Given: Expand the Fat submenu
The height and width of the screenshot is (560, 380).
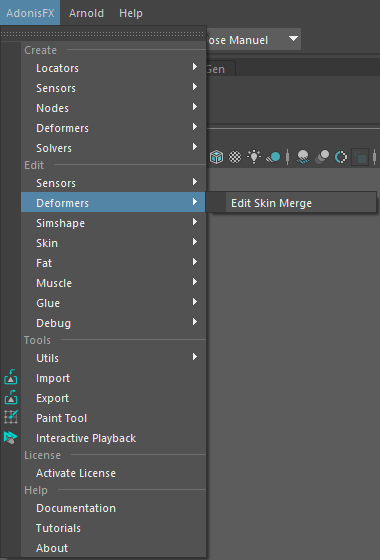Looking at the screenshot, I should 113,263.
